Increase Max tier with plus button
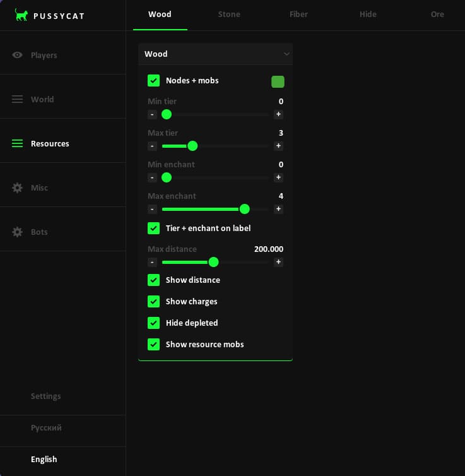 click(x=278, y=146)
